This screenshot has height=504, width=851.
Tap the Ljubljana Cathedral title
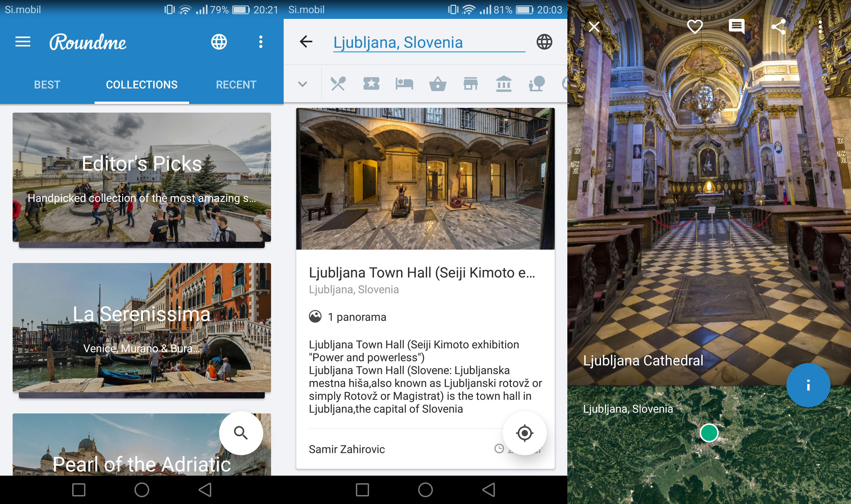pyautogui.click(x=643, y=361)
